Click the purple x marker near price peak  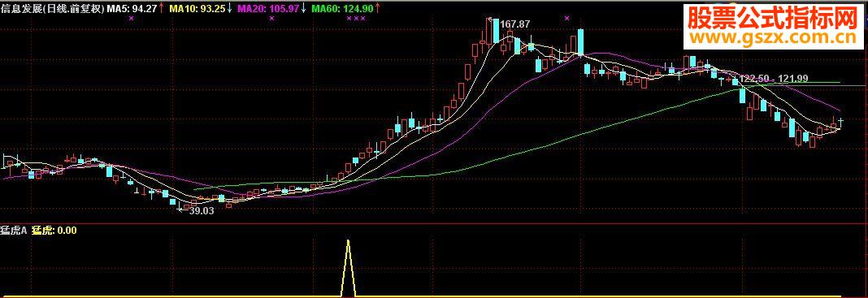(566, 18)
